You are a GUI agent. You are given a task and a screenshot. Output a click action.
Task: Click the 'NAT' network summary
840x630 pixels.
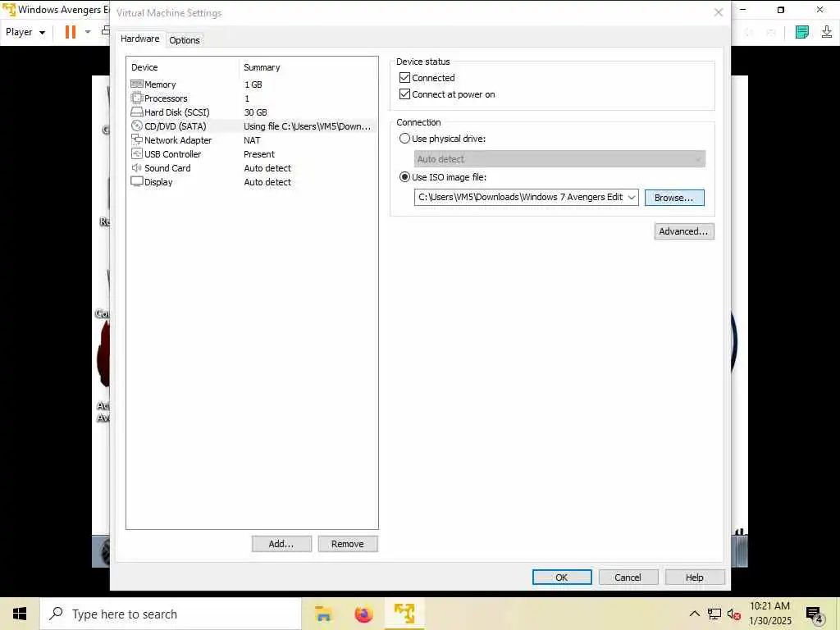coord(252,140)
